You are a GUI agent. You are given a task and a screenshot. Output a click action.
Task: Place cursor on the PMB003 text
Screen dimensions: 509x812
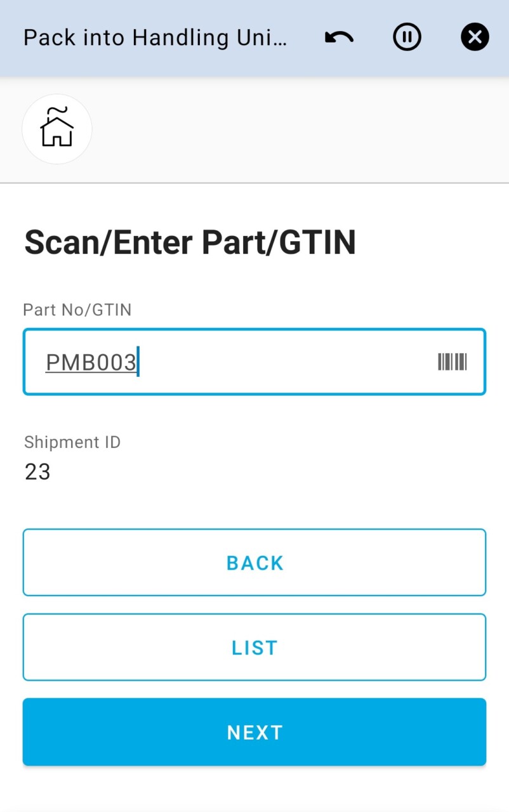(91, 363)
